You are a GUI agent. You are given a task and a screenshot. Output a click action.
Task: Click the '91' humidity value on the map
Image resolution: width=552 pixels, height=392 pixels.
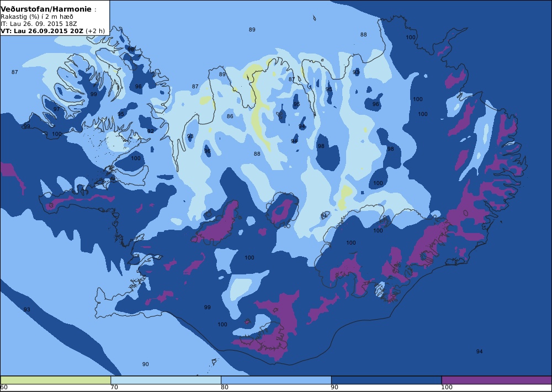point(324,215)
